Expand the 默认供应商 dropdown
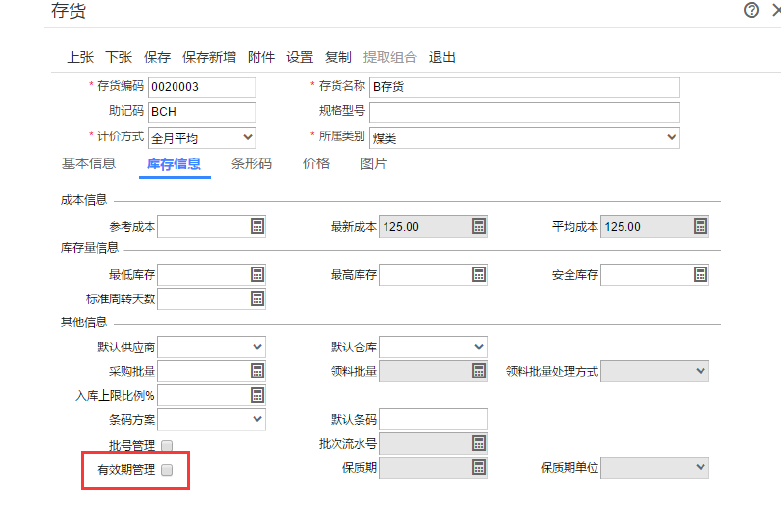Image resolution: width=782 pixels, height=517 pixels. (x=257, y=347)
